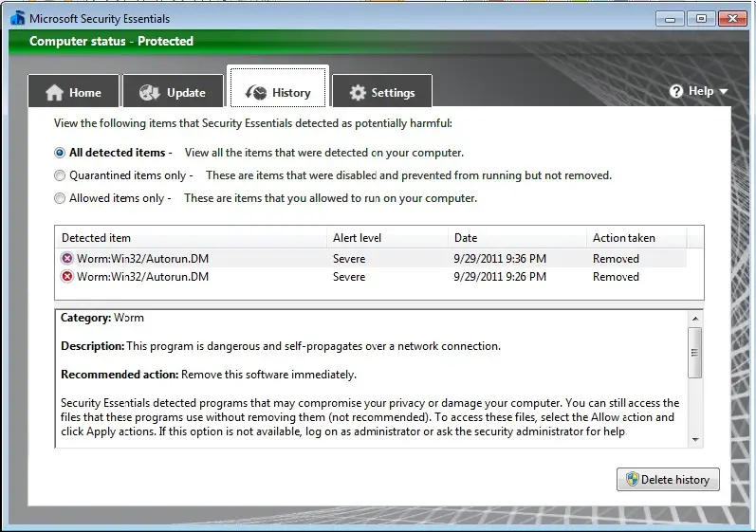Viewport: 756px width, 532px height.
Task: Click the globe icon on Update tab
Action: 150,92
